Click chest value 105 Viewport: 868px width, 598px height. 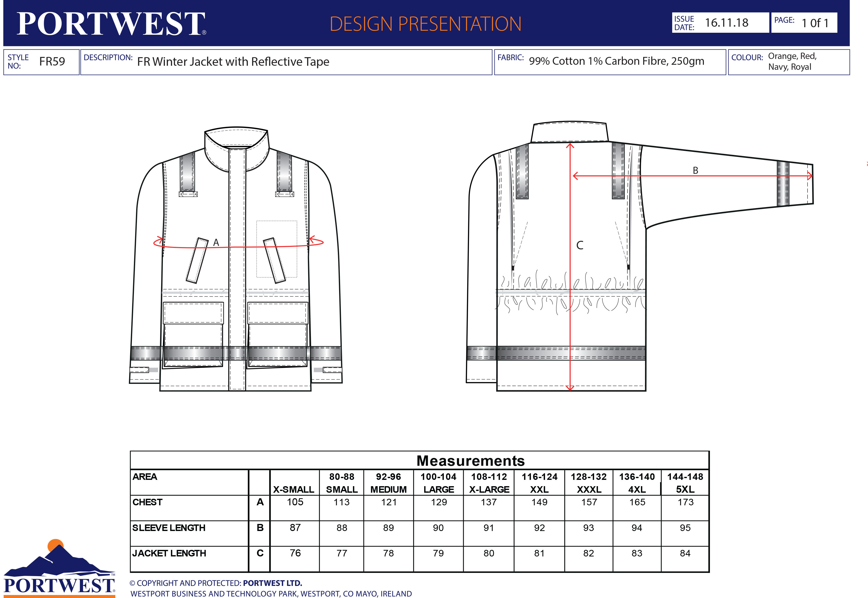(x=295, y=502)
